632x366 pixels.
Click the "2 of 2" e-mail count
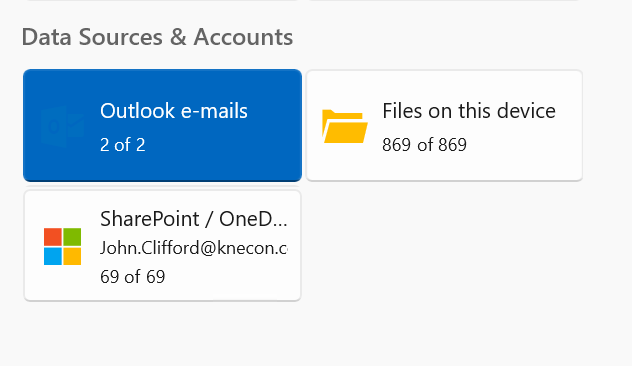pos(123,145)
